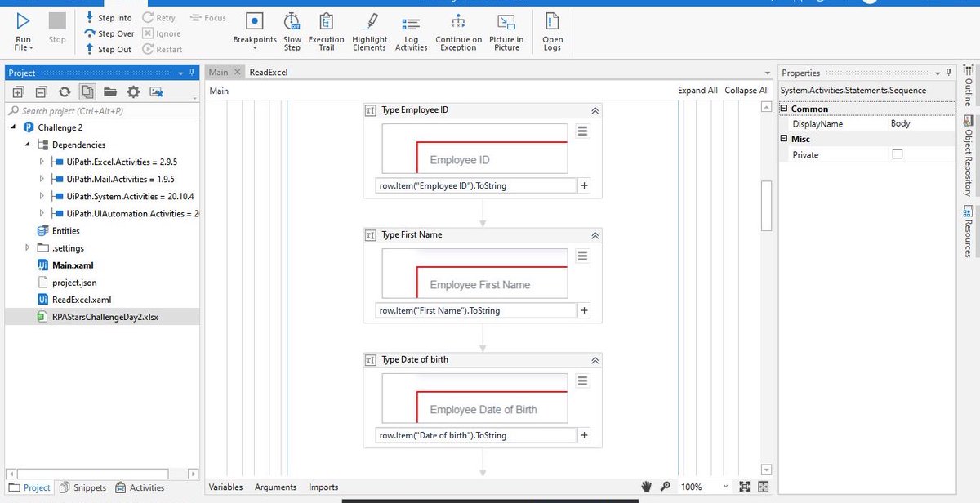This screenshot has height=503, width=980.
Task: Expand UiPath.Mail.Activities dependency
Action: point(42,179)
